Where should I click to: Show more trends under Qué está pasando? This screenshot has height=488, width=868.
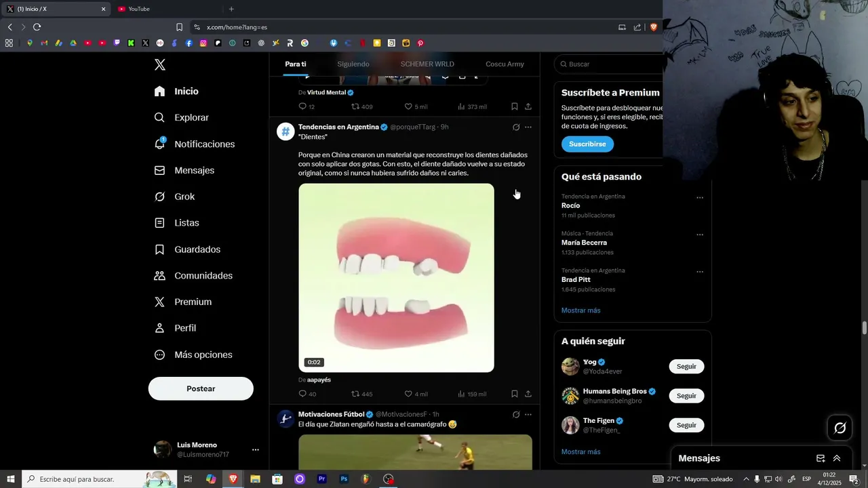(x=580, y=310)
